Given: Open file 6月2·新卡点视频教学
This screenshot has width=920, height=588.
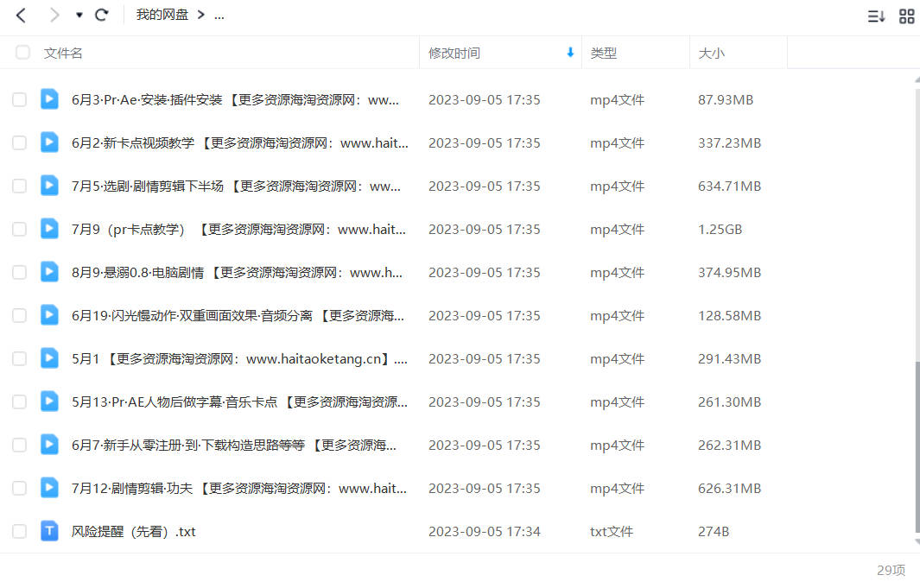Looking at the screenshot, I should (x=240, y=143).
